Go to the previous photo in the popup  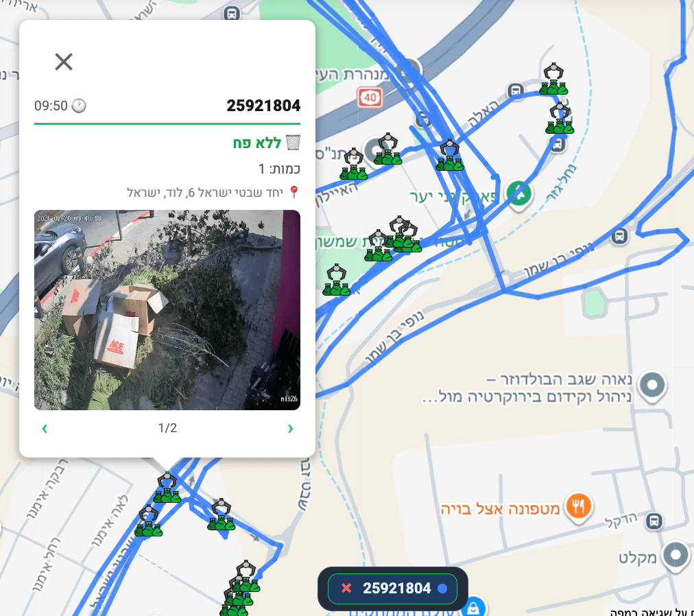pyautogui.click(x=45, y=428)
